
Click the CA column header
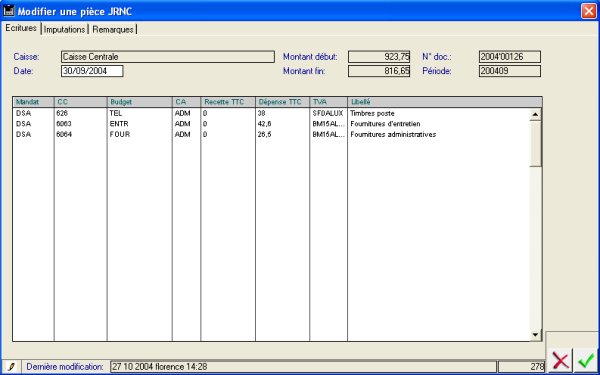(x=186, y=102)
